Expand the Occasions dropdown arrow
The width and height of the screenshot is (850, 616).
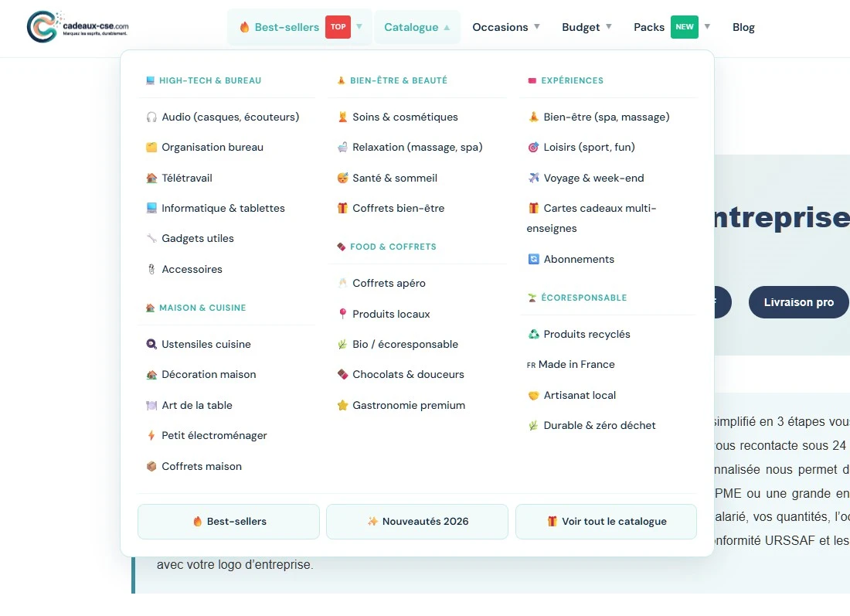pos(537,26)
